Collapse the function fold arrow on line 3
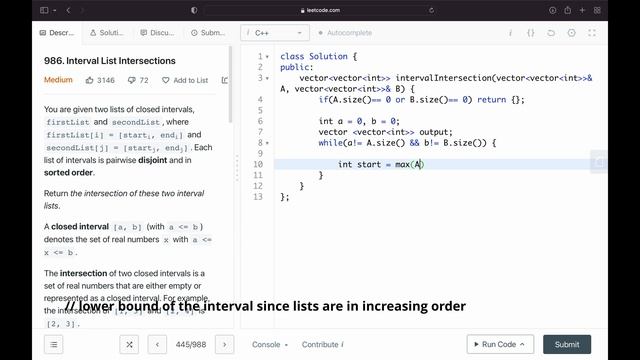This screenshot has width=640, height=360. pos(267,78)
